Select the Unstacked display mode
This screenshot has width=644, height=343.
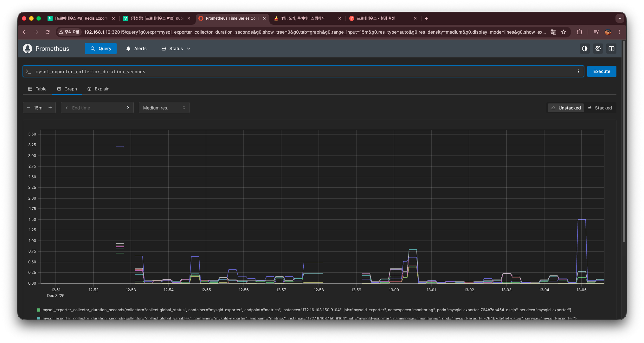point(566,108)
